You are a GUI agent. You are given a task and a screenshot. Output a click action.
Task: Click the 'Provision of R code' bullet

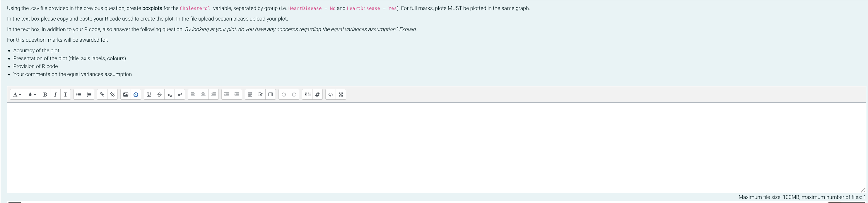(35, 66)
